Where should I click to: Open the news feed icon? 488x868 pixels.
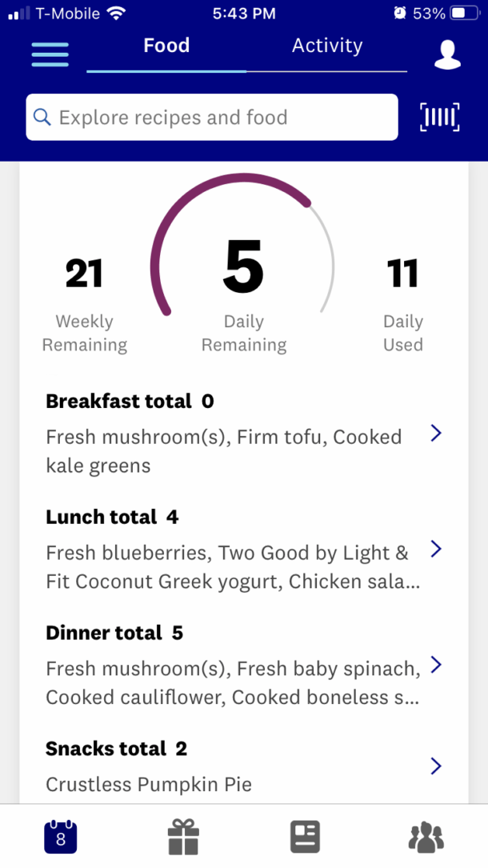305,837
